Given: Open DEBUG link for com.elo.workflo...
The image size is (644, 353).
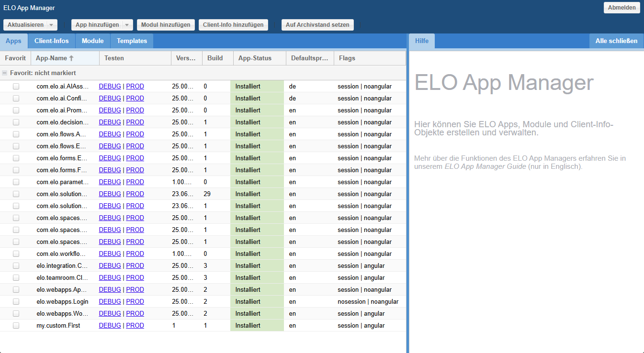Looking at the screenshot, I should click(110, 254).
